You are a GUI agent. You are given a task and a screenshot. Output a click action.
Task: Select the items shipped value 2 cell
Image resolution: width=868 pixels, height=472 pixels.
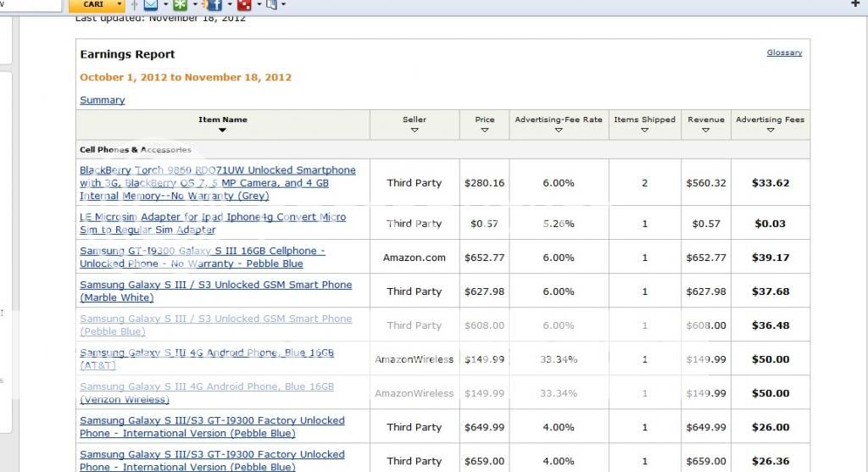click(x=644, y=183)
